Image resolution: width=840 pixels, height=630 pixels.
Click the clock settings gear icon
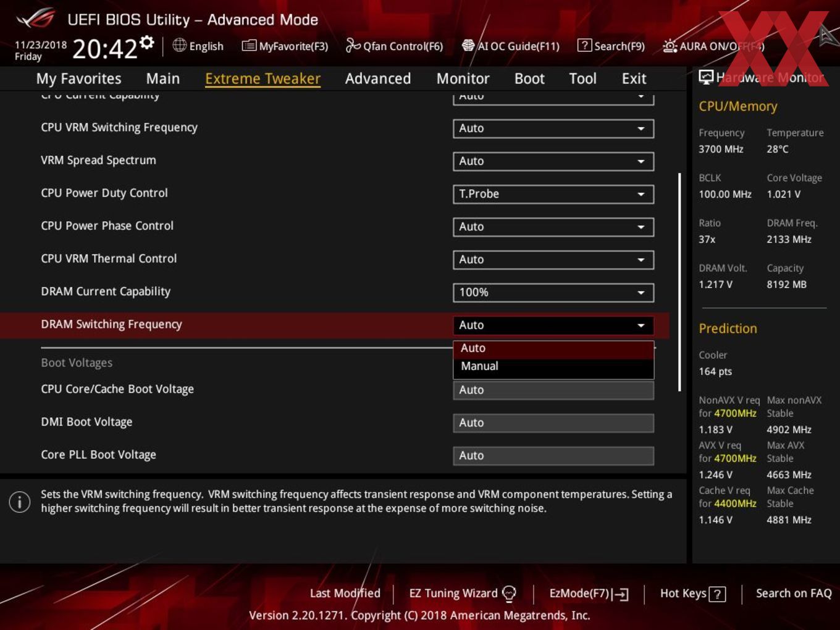pyautogui.click(x=147, y=42)
